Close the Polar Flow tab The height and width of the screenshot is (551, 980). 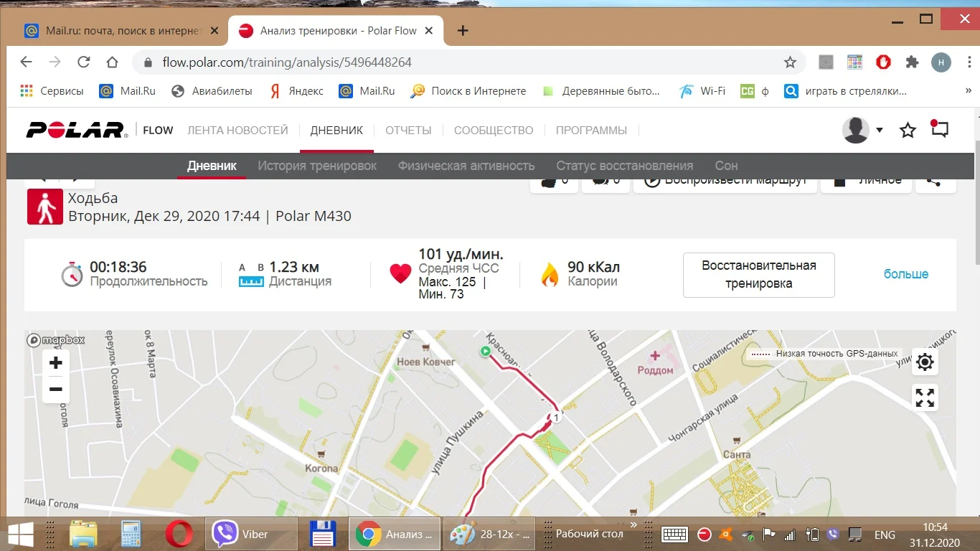429,31
